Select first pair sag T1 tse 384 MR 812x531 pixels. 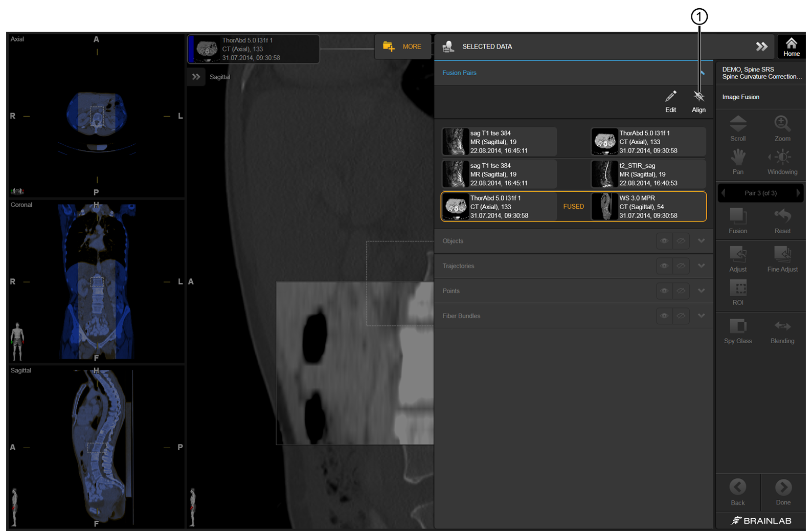click(x=499, y=142)
